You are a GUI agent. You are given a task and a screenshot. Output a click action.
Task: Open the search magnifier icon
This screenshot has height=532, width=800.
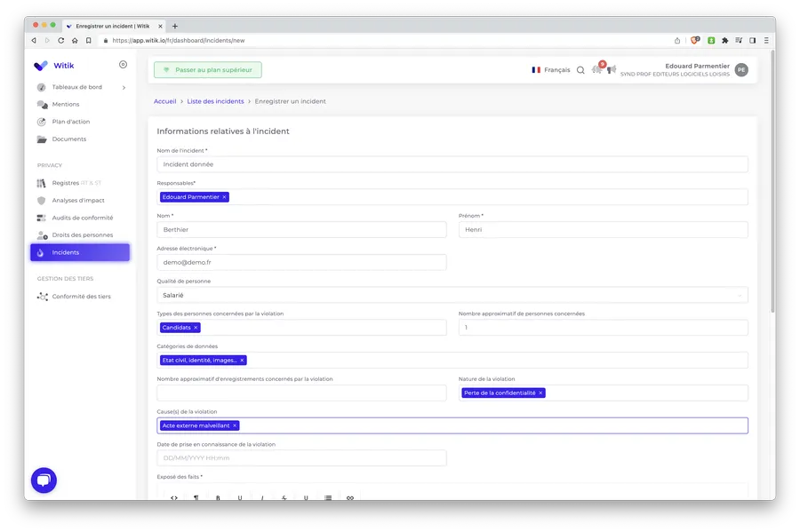pos(580,70)
